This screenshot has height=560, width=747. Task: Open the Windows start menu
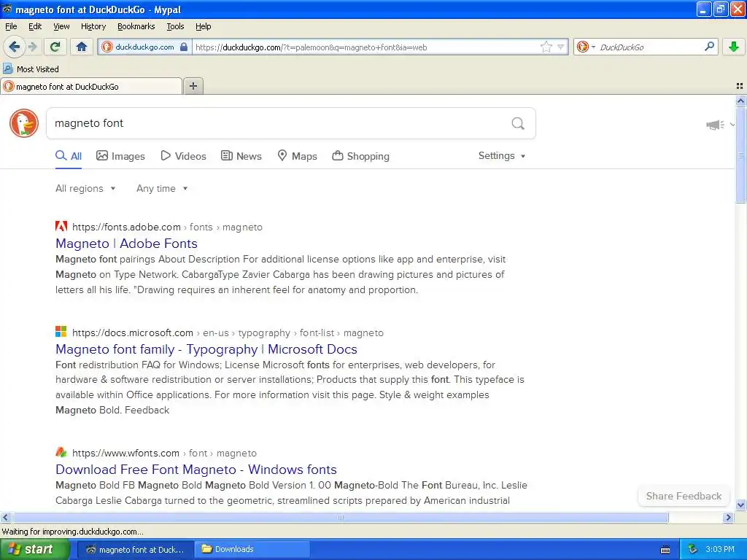click(34, 549)
